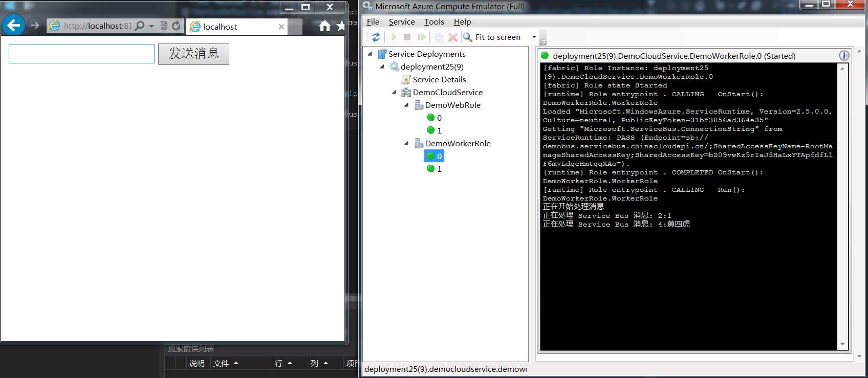Image resolution: width=868 pixels, height=378 pixels.
Task: Click the console scrollbar up arrow
Action: point(842,68)
